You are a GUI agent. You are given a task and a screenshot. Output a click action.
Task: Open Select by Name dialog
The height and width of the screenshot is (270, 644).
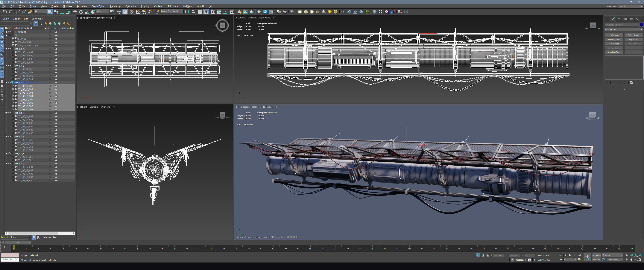pyautogui.click(x=56, y=11)
